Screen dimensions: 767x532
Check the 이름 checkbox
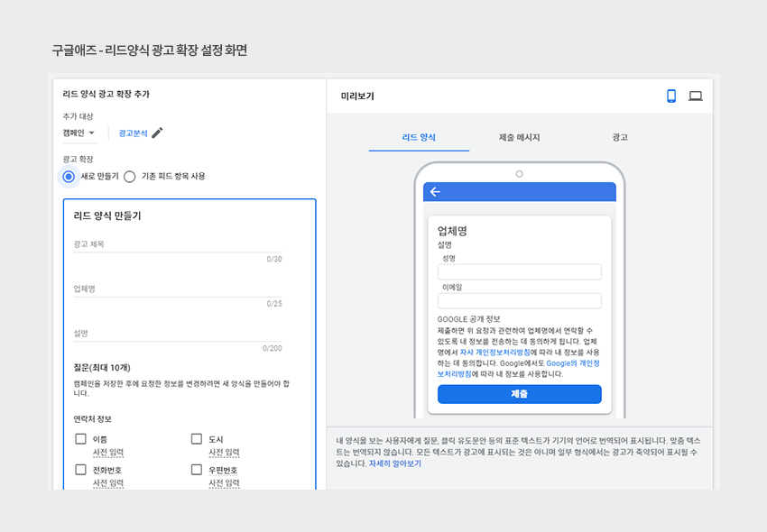coord(80,438)
